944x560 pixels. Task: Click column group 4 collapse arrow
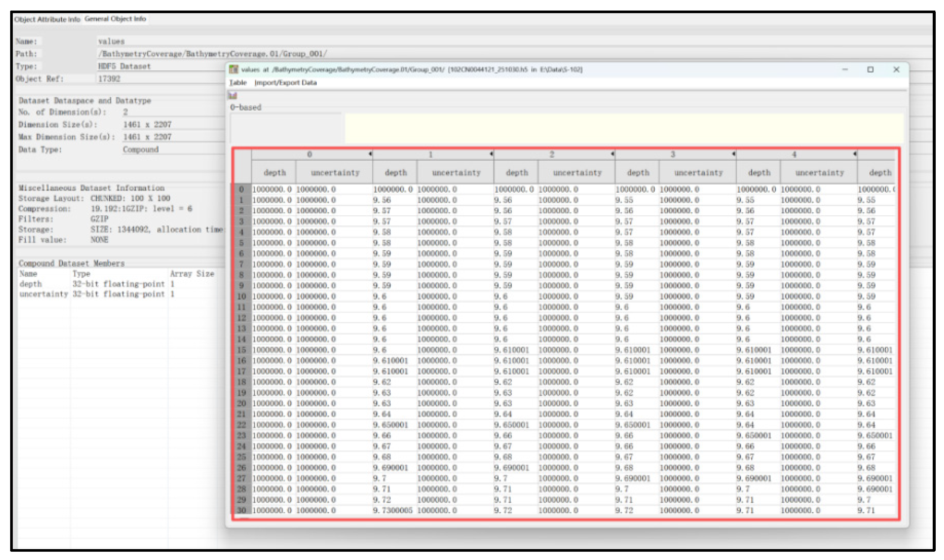854,154
